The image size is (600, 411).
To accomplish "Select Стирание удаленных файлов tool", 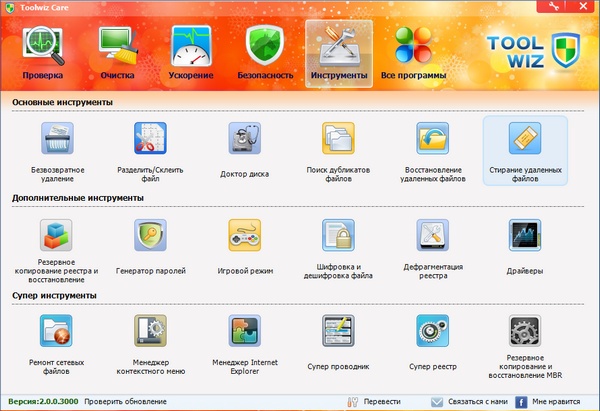I will coord(525,140).
